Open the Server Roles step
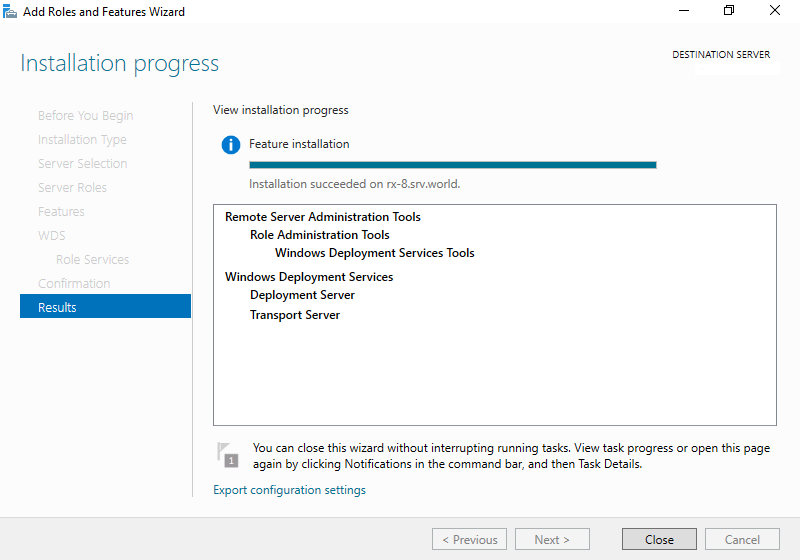The image size is (800, 560). (x=72, y=188)
